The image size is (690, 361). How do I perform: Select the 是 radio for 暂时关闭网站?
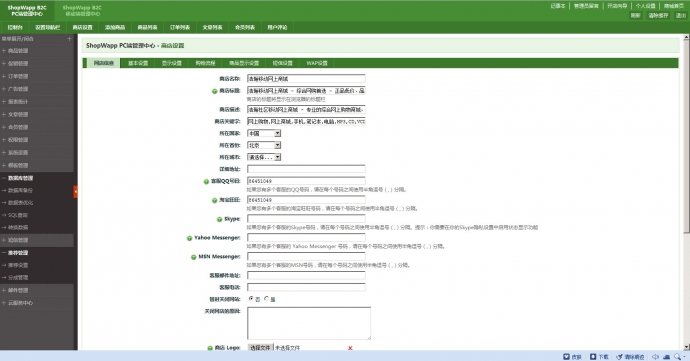pyautogui.click(x=266, y=298)
